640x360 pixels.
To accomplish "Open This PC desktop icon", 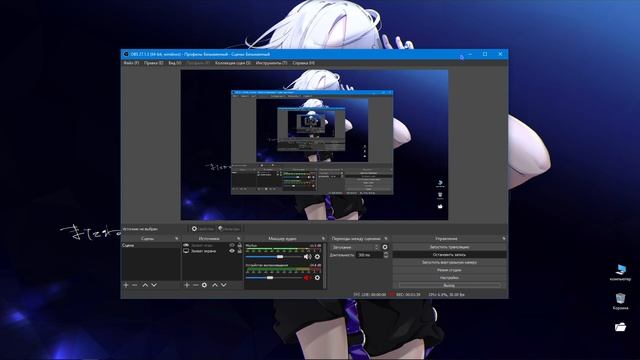I will tap(620, 272).
